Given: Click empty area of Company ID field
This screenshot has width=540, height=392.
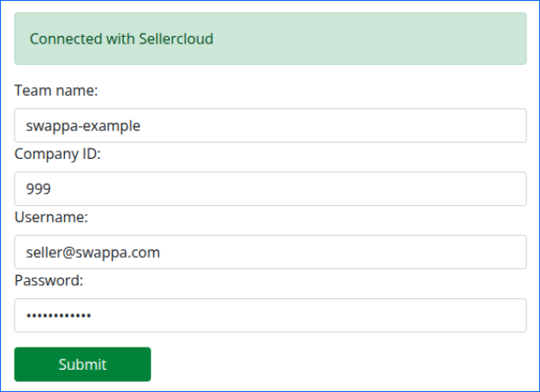Looking at the screenshot, I should click(x=290, y=189).
